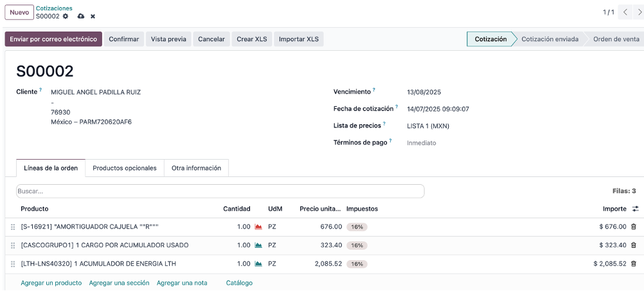Image resolution: width=644 pixels, height=291 pixels.
Task: Go to the previous record arrow
Action: pyautogui.click(x=625, y=12)
